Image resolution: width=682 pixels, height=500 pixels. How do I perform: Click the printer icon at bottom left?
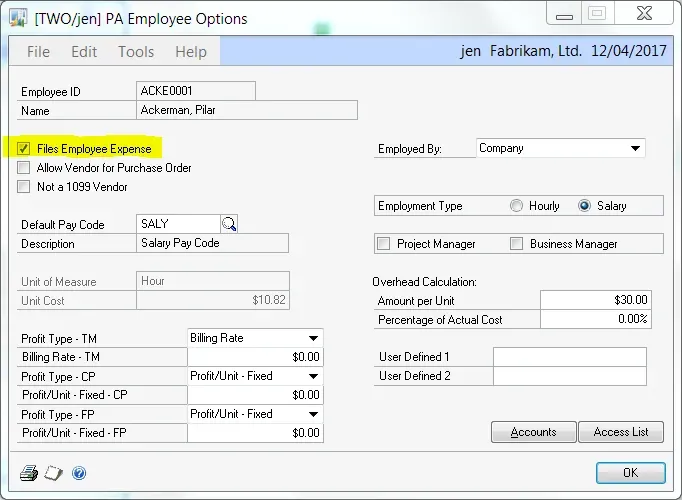point(29,473)
